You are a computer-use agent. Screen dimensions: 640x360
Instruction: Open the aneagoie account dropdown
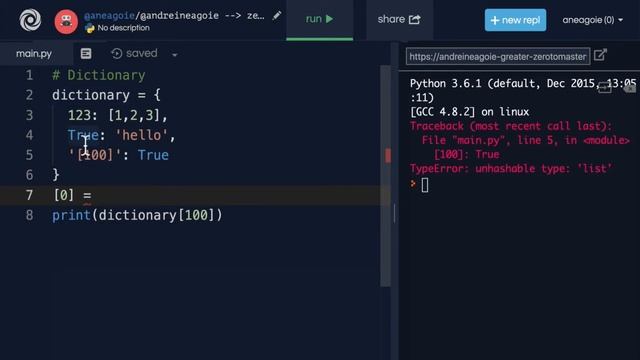tap(593, 20)
